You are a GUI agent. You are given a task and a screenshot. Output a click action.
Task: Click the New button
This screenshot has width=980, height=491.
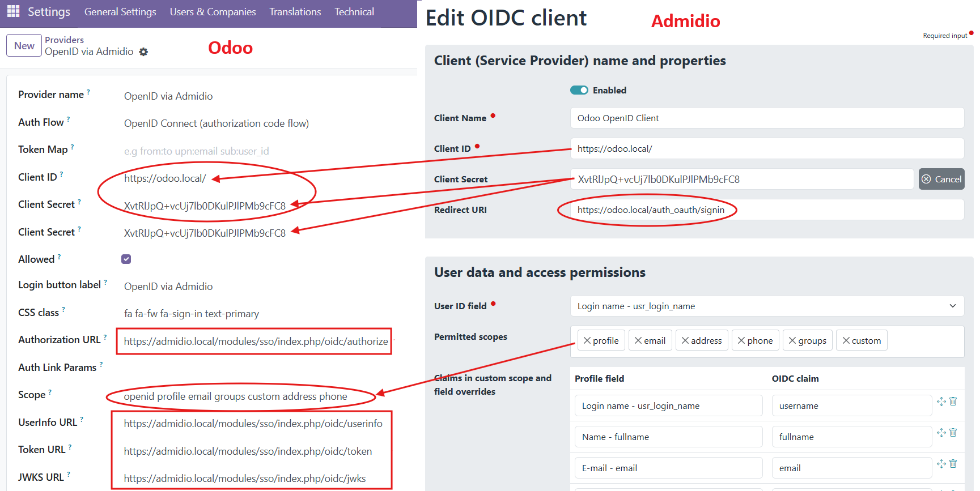click(x=24, y=46)
